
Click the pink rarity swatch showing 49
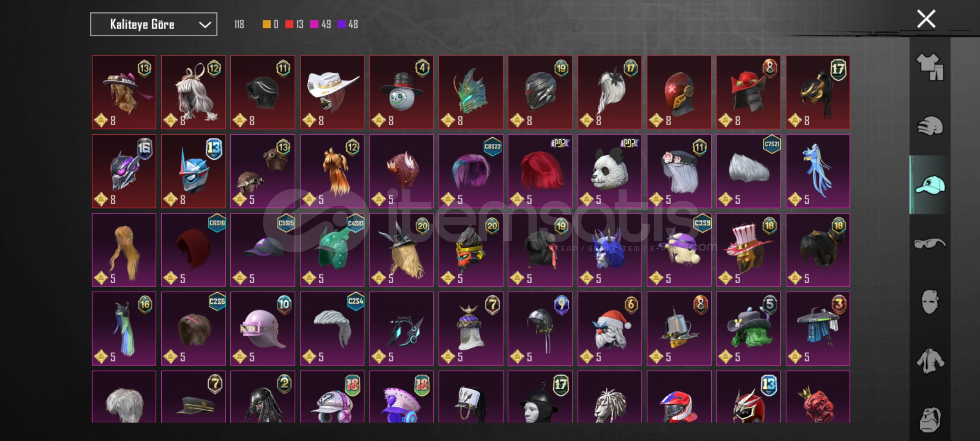(x=314, y=24)
